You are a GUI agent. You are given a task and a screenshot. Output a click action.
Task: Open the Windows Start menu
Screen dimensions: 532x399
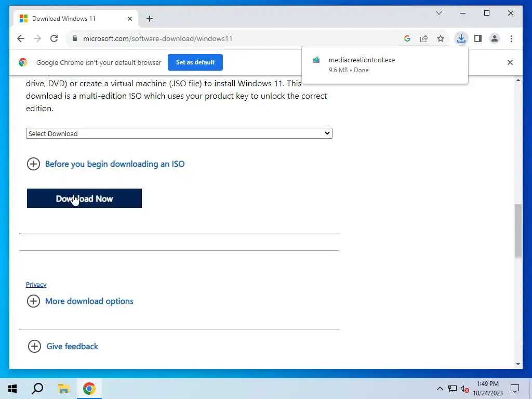[12, 389]
